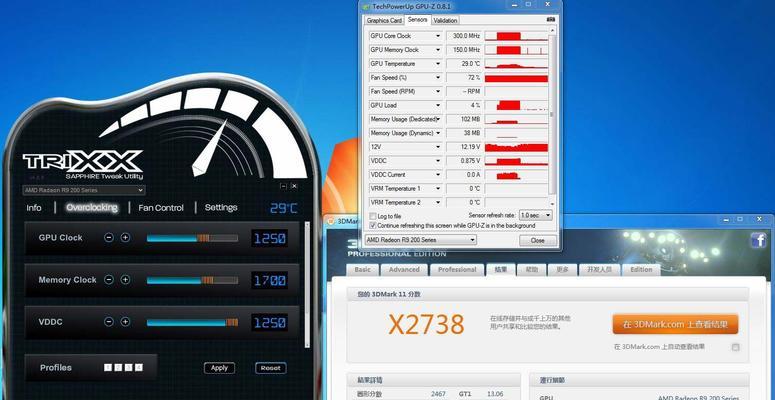
Task: Switch to GPU-Z Graphics Card tab
Action: [384, 20]
